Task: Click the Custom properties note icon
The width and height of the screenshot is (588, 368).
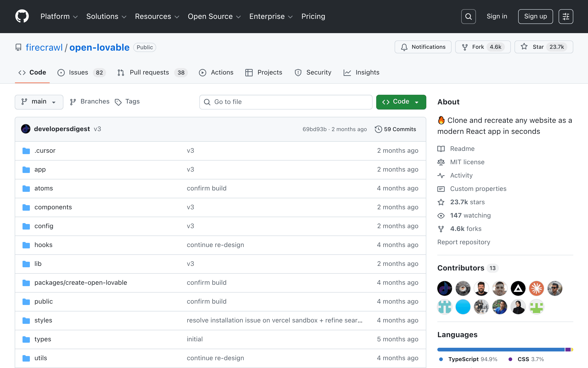Action: click(x=441, y=189)
